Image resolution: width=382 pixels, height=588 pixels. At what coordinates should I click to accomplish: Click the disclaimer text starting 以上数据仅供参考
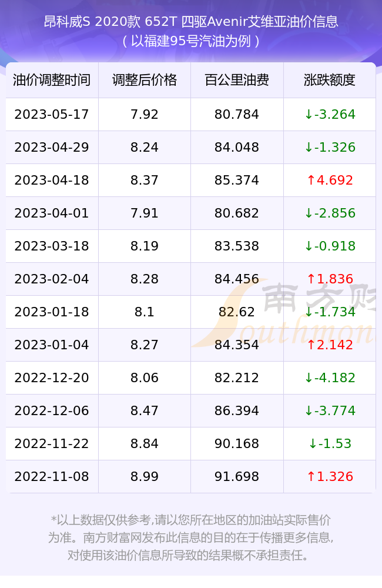pyautogui.click(x=191, y=537)
